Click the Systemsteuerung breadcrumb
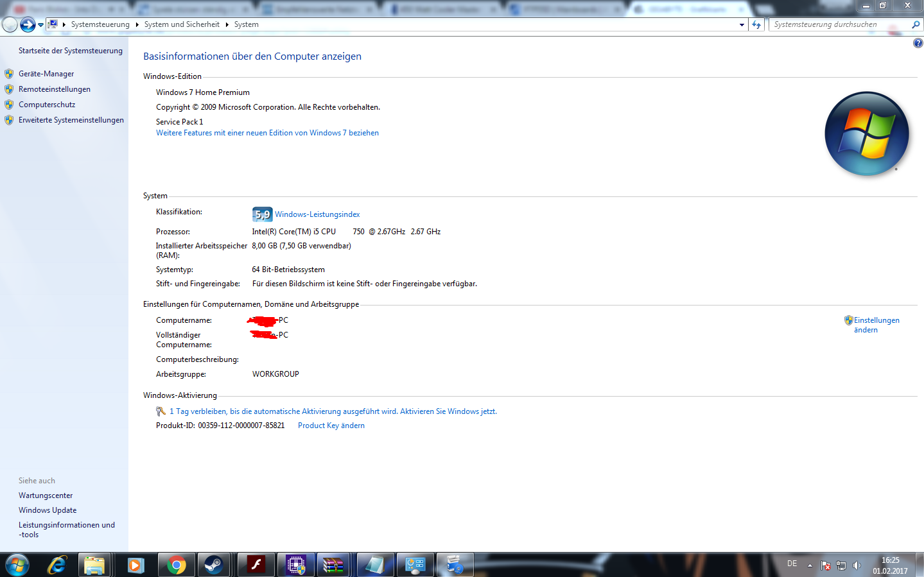Viewport: 924px width, 577px height. [x=100, y=24]
